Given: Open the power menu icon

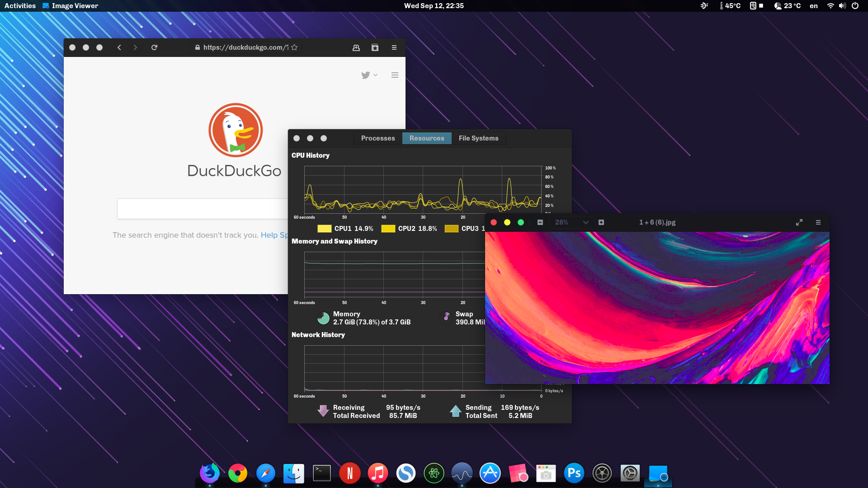Looking at the screenshot, I should tap(855, 6).
